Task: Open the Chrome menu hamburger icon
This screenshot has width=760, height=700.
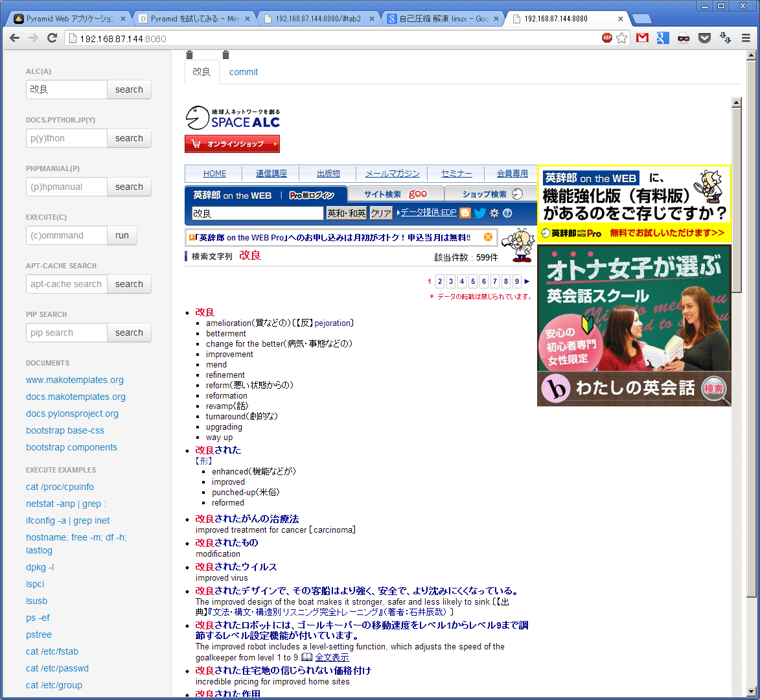Action: [x=746, y=38]
